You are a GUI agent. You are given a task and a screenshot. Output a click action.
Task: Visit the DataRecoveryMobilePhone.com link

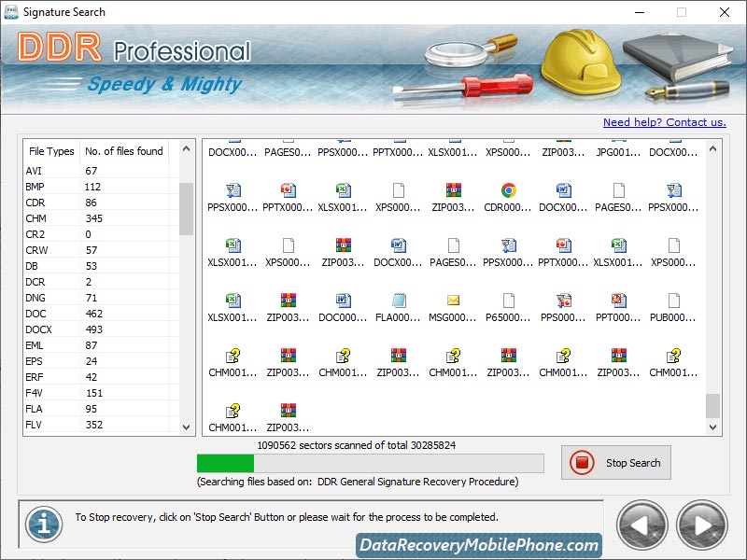tap(481, 542)
